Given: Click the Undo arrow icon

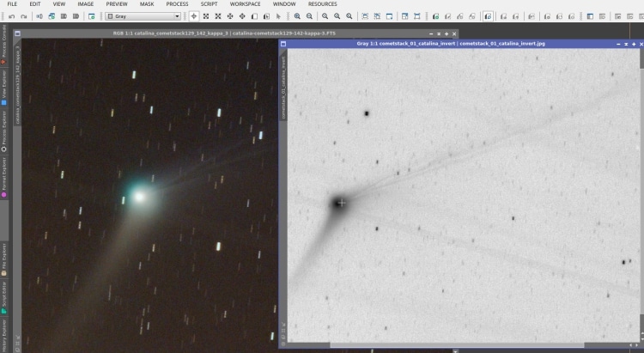Looking at the screenshot, I should (11, 16).
